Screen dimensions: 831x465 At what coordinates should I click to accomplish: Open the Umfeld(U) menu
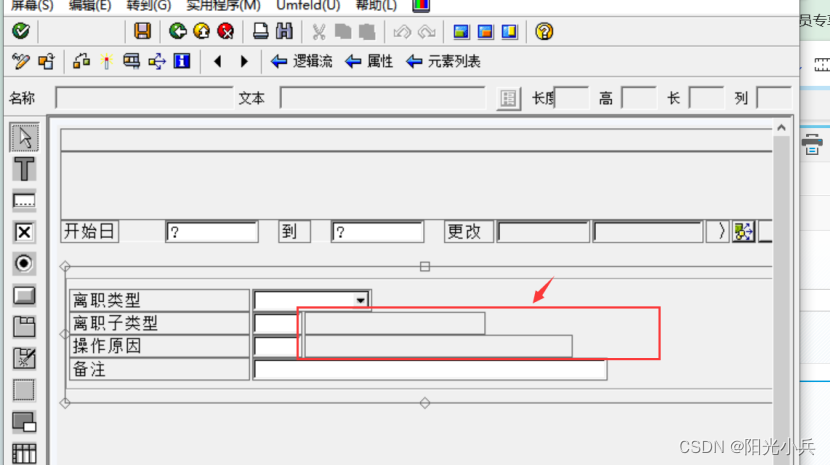308,5
